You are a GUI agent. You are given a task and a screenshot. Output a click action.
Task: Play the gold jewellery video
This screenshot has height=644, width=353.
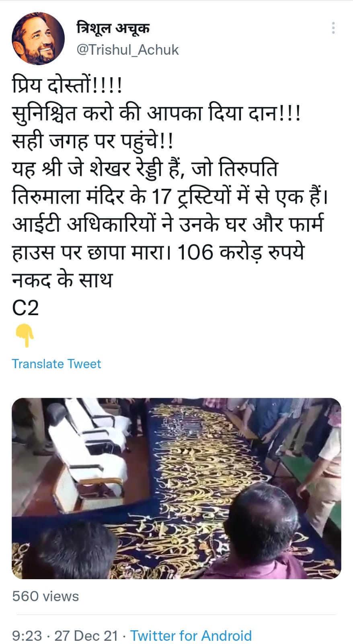pyautogui.click(x=176, y=488)
